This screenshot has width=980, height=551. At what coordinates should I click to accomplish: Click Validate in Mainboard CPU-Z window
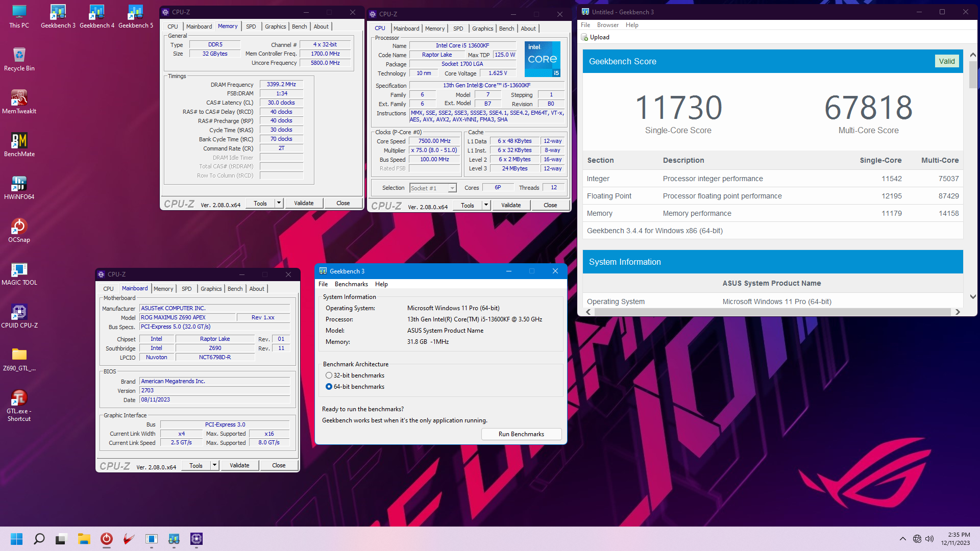click(239, 465)
